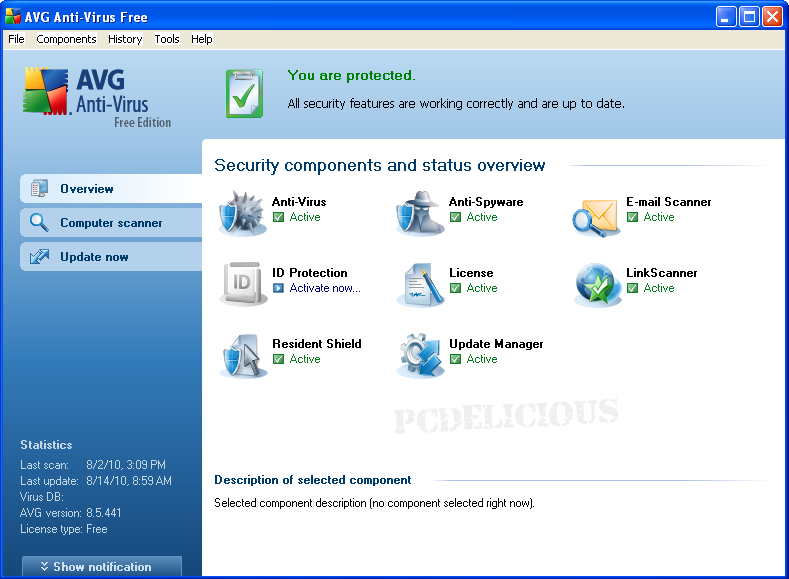Image resolution: width=789 pixels, height=579 pixels.
Task: Select the Overview sidebar button
Action: point(111,189)
